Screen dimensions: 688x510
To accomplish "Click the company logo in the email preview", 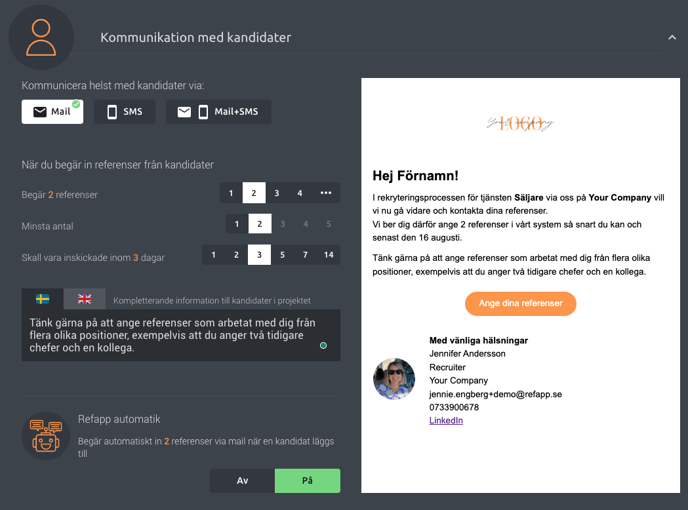I will [520, 123].
